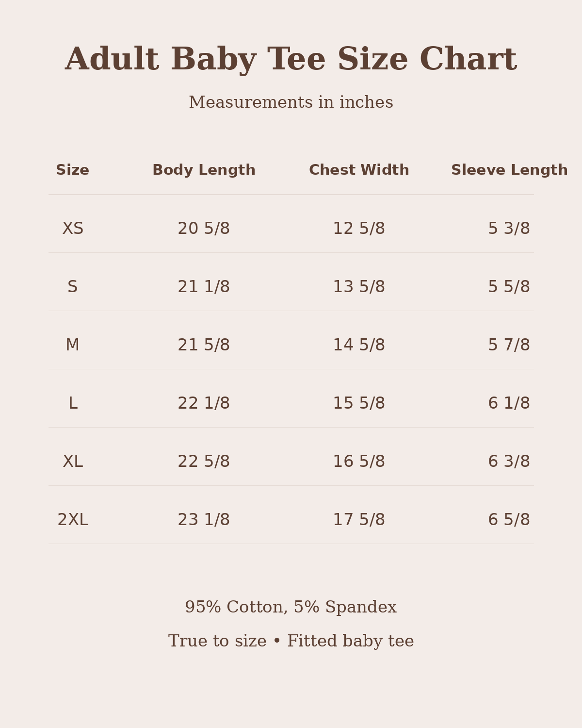Image resolution: width=582 pixels, height=728 pixels.
Task: Select the Measurements in inches subtitle
Action: 291,102
